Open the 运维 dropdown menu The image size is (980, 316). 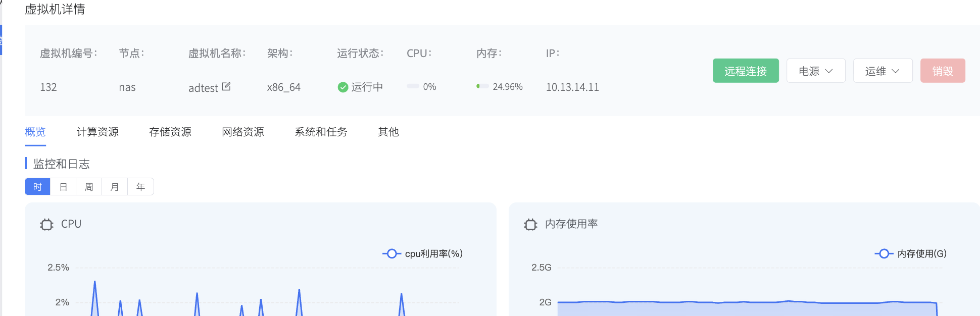(883, 71)
